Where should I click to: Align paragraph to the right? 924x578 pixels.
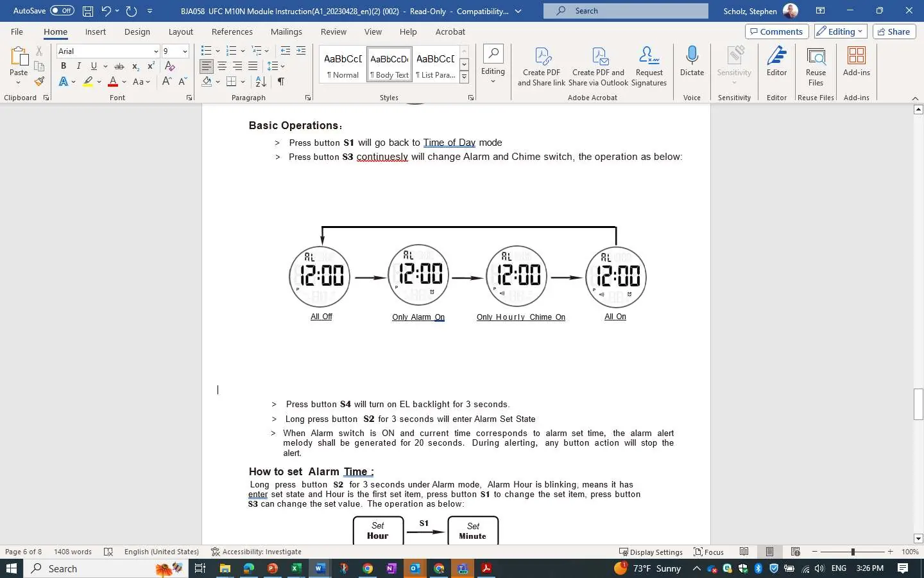[237, 66]
